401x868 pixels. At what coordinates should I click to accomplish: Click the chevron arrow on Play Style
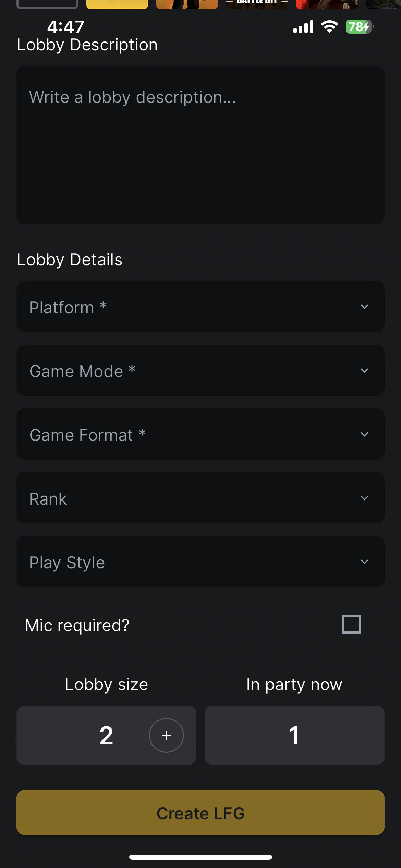[365, 562]
